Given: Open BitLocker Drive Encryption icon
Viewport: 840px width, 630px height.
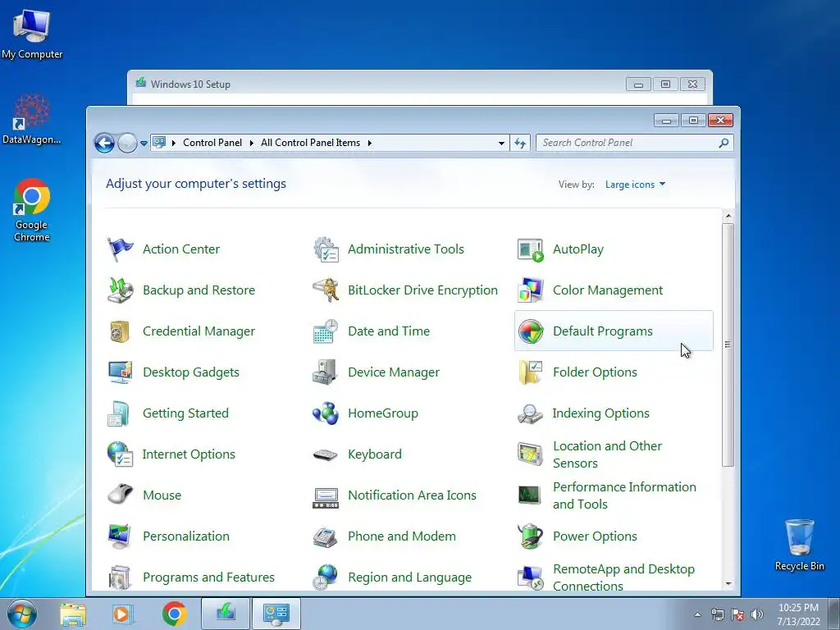Looking at the screenshot, I should pyautogui.click(x=326, y=290).
